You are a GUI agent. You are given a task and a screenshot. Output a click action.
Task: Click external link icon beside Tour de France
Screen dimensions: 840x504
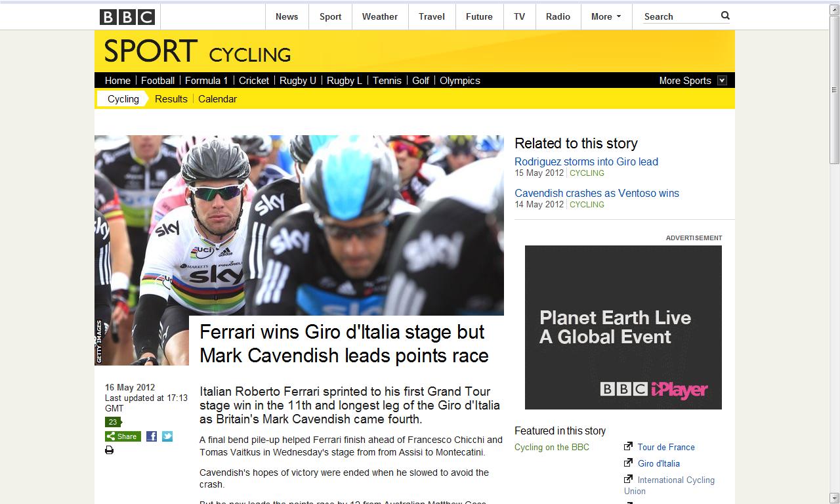(x=628, y=446)
